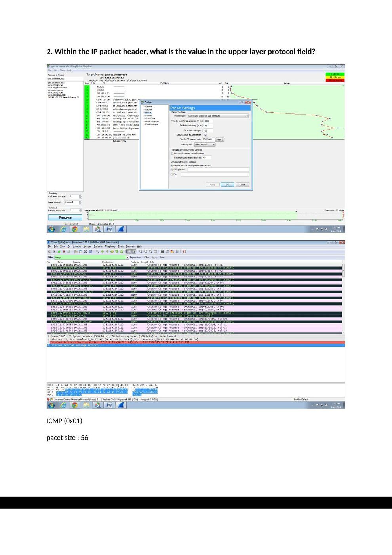Click the Resume button in PingPlotter

coord(65,218)
